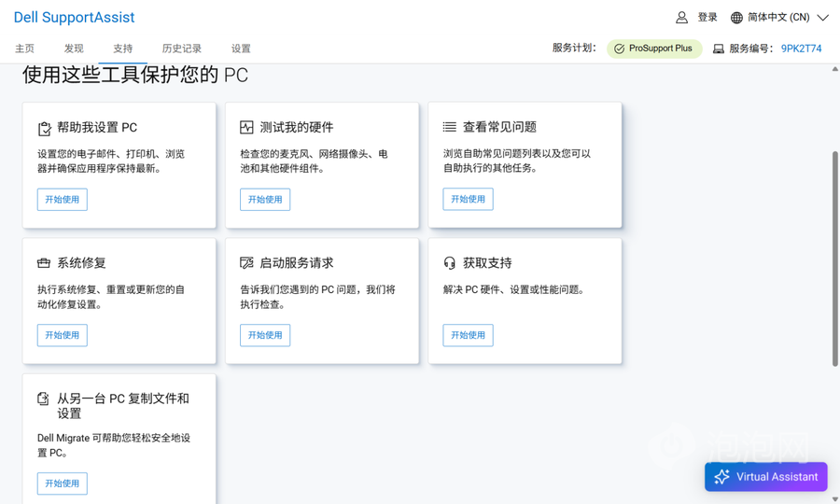The image size is (840, 504).
Task: Select the 支持 tab
Action: pyautogui.click(x=122, y=49)
